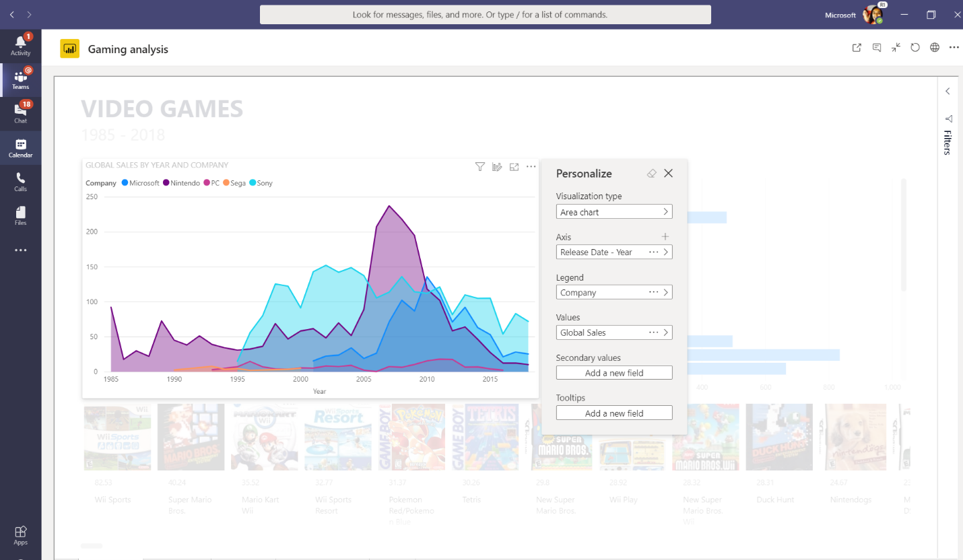Open the Apps store icon
The image size is (963, 560).
[20, 536]
